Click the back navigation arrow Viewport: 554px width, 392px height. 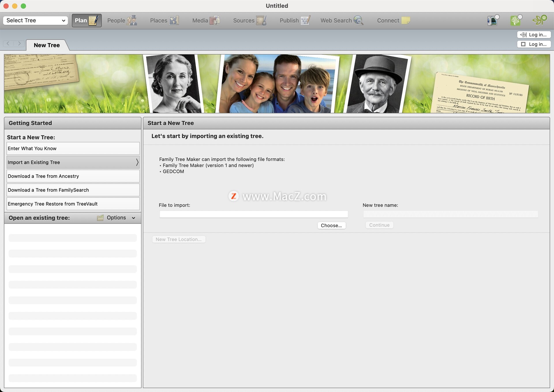click(8, 44)
